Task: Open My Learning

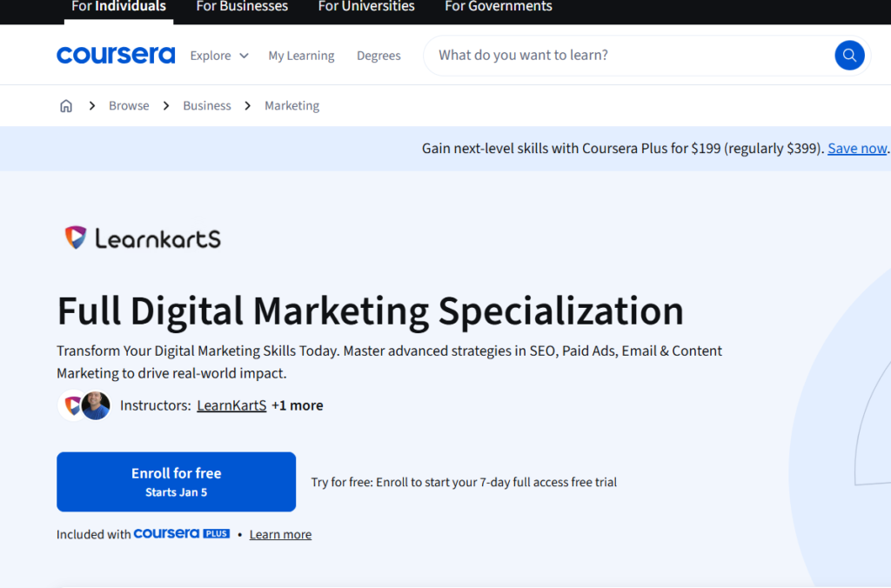Action: [x=301, y=55]
